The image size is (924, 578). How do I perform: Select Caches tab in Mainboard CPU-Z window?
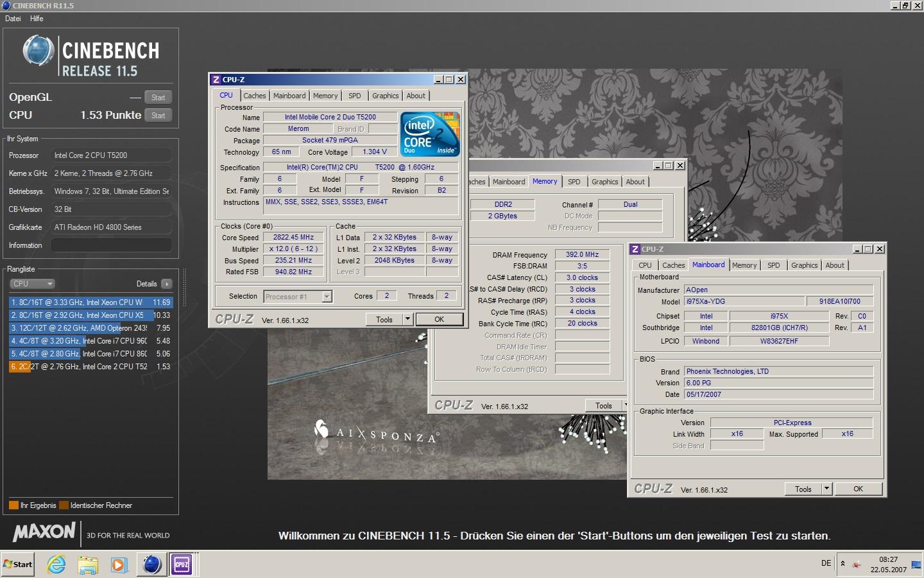pyautogui.click(x=673, y=265)
